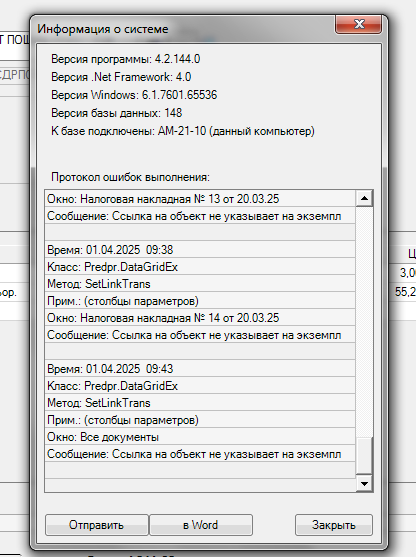Image resolution: width=416 pixels, height=557 pixels.
Task: Select row 'Время: 01.04.2025 09:38'
Action: 200,250
